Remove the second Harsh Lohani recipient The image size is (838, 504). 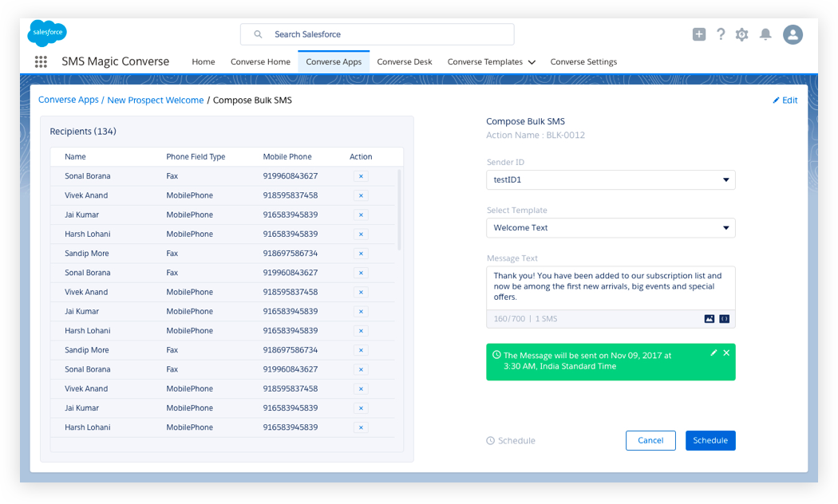361,330
